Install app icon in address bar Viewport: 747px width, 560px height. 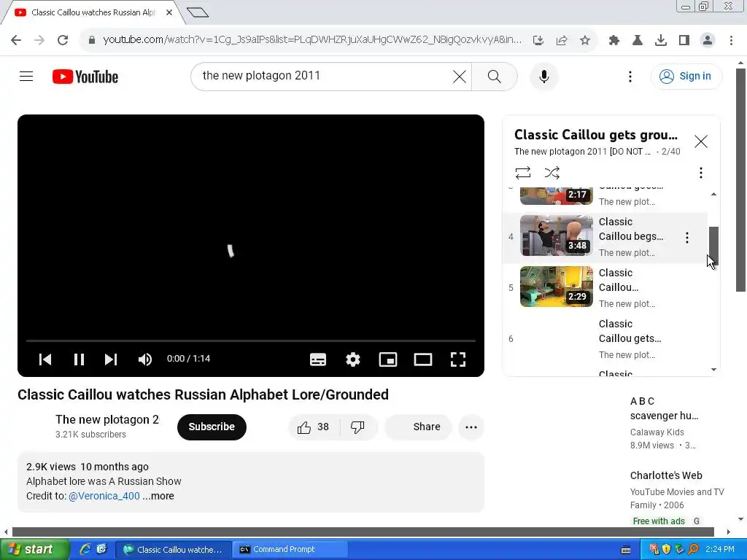pos(538,41)
